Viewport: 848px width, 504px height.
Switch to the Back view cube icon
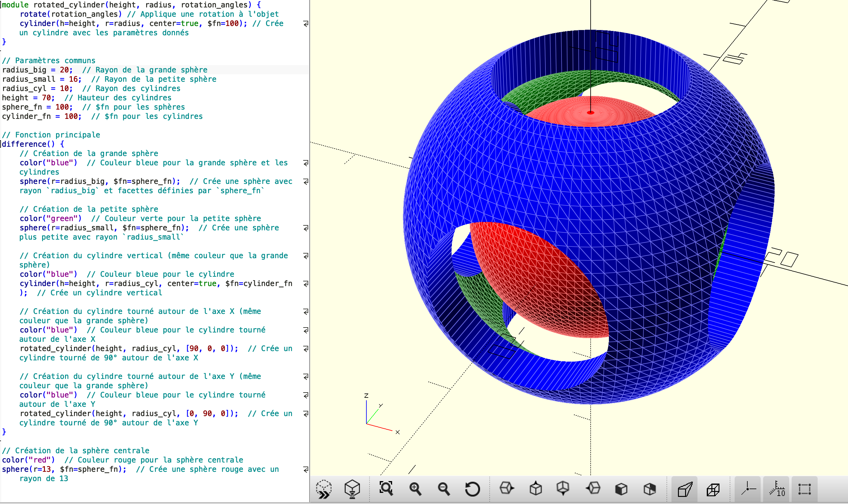[x=649, y=489]
